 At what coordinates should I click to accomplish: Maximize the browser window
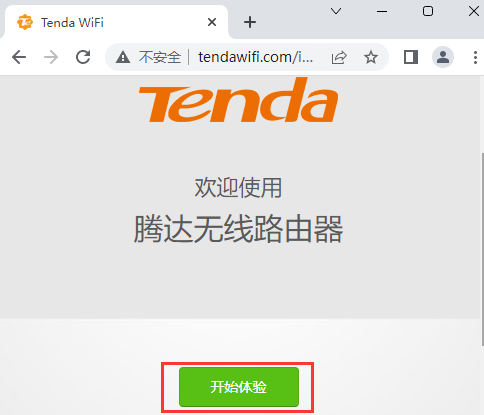point(428,11)
